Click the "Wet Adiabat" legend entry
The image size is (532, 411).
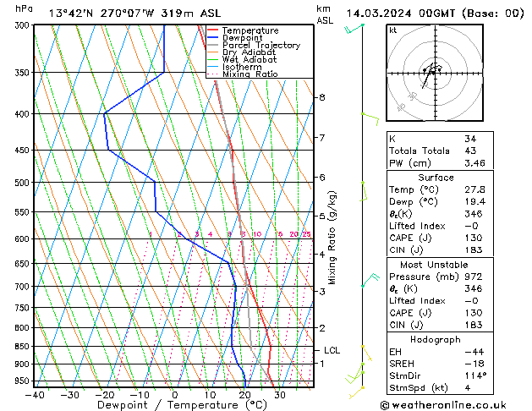(x=250, y=60)
